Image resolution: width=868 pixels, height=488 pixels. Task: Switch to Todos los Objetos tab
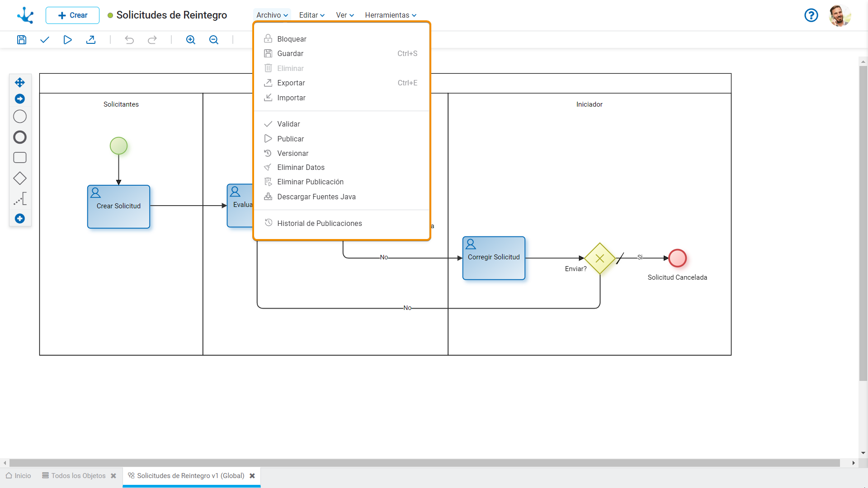[74, 476]
